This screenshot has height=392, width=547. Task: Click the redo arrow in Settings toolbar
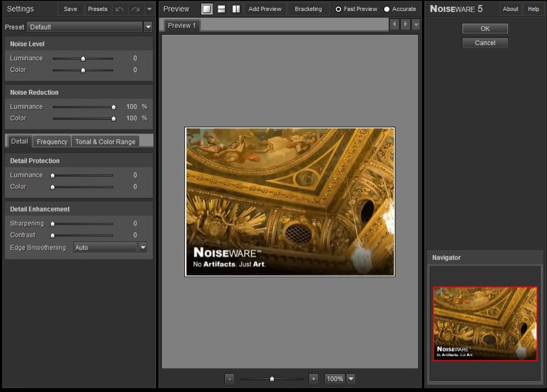(x=135, y=9)
